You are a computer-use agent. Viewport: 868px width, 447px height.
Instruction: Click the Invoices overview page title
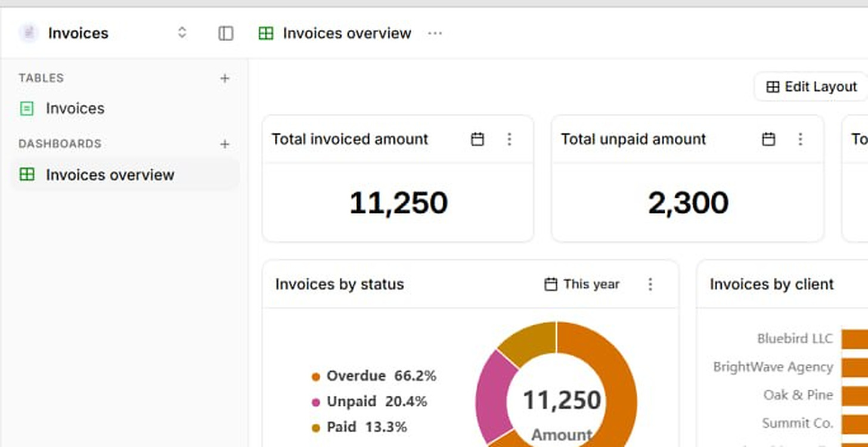347,33
